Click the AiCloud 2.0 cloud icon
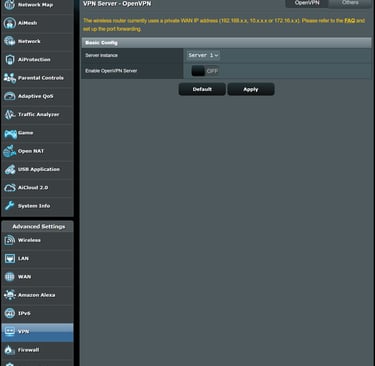Viewport: 375px width, 366px height. tap(10, 188)
